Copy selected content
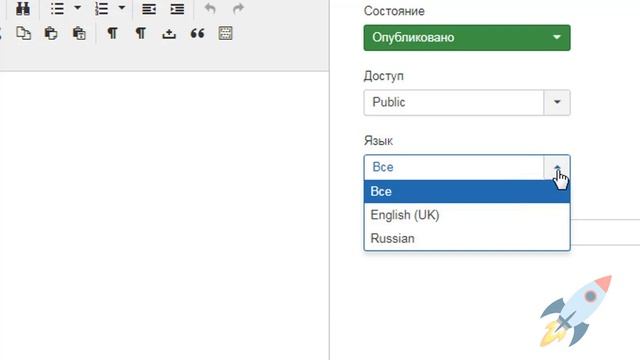 tap(23, 33)
